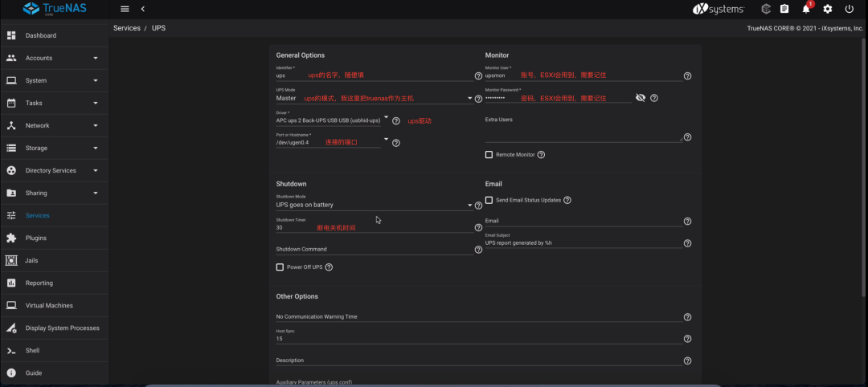
Task: Click the Host Sync input field
Action: click(x=479, y=338)
